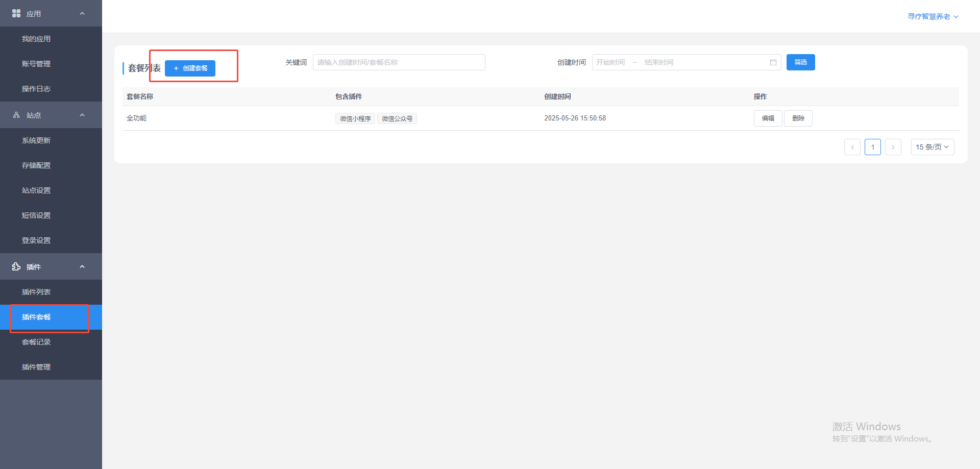Open 短信设置 page

pos(51,215)
